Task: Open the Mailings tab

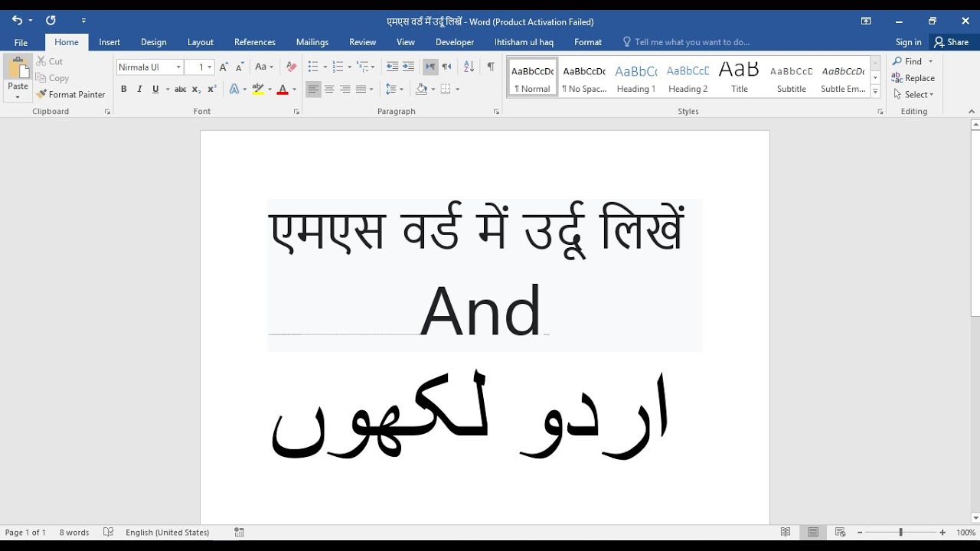Action: click(312, 42)
